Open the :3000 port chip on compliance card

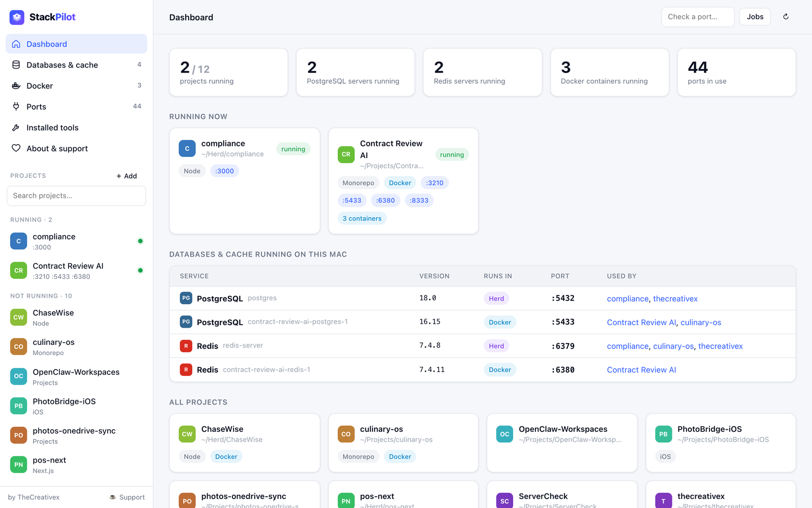[224, 171]
